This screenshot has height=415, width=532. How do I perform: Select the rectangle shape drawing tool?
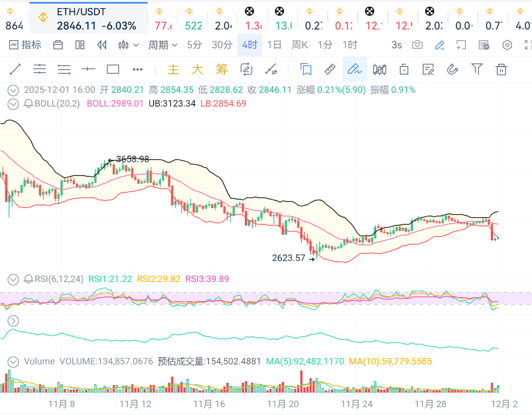pos(113,69)
